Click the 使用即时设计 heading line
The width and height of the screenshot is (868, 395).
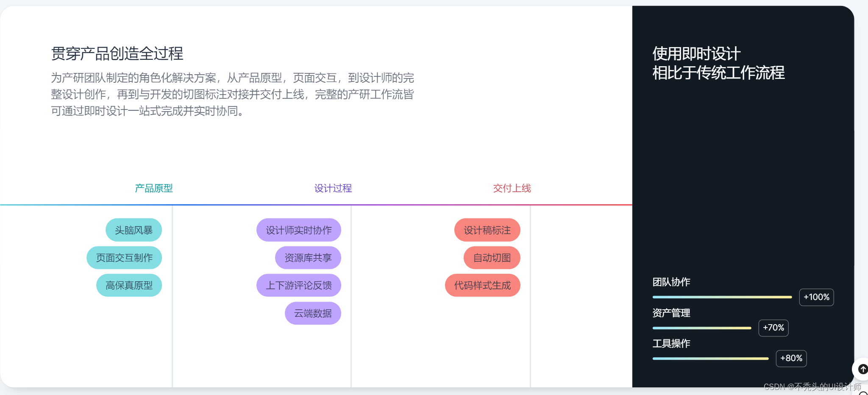(696, 54)
